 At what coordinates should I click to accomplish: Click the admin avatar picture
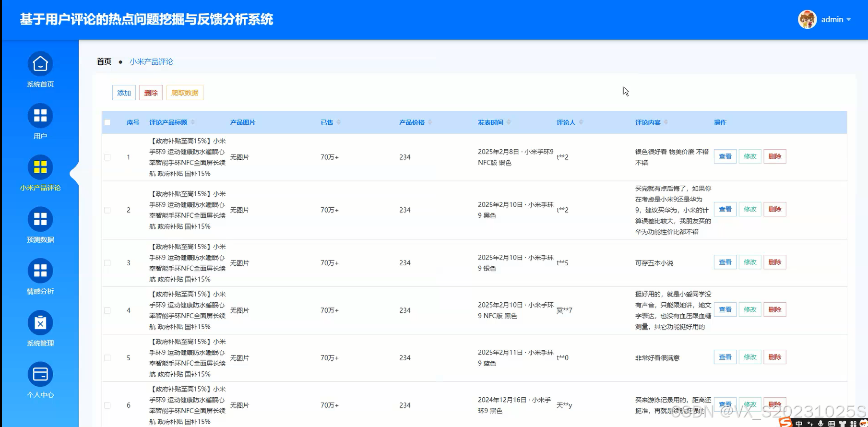(807, 19)
